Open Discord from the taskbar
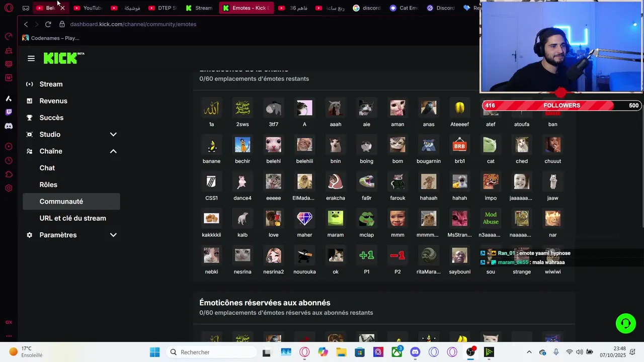The width and height of the screenshot is (644, 362). coord(415,352)
